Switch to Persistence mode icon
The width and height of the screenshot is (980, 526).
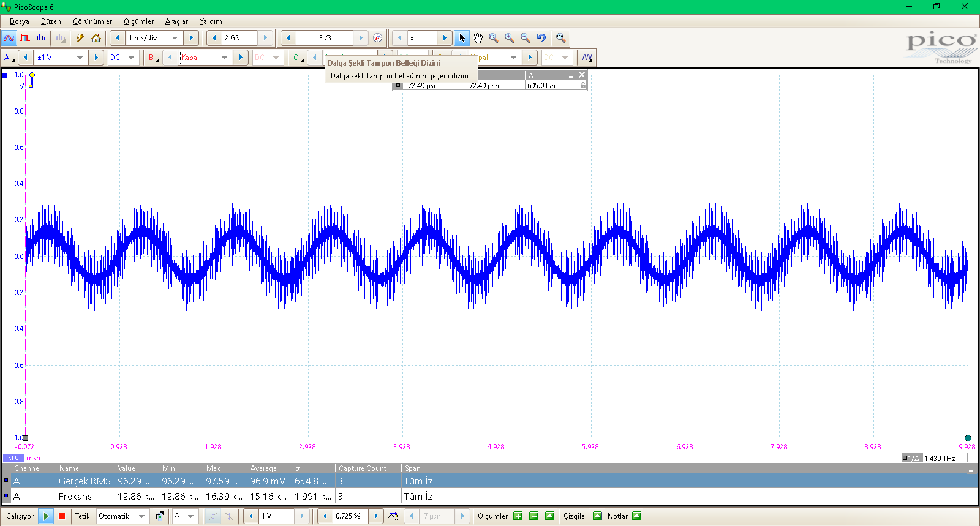(x=25, y=38)
